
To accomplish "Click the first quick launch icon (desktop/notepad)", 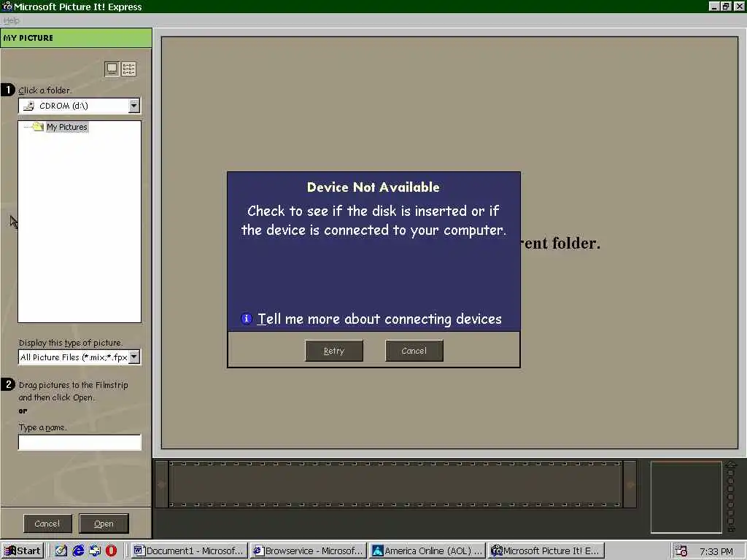I will point(61,551).
